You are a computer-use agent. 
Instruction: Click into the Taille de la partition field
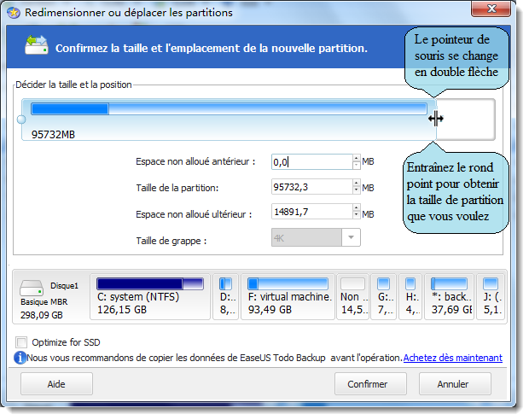(x=311, y=187)
